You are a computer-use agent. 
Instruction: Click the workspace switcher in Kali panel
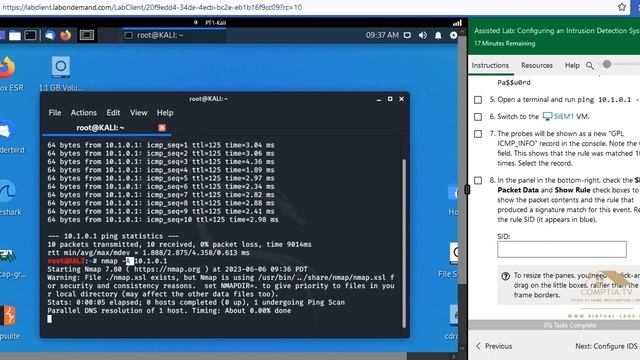87,36
